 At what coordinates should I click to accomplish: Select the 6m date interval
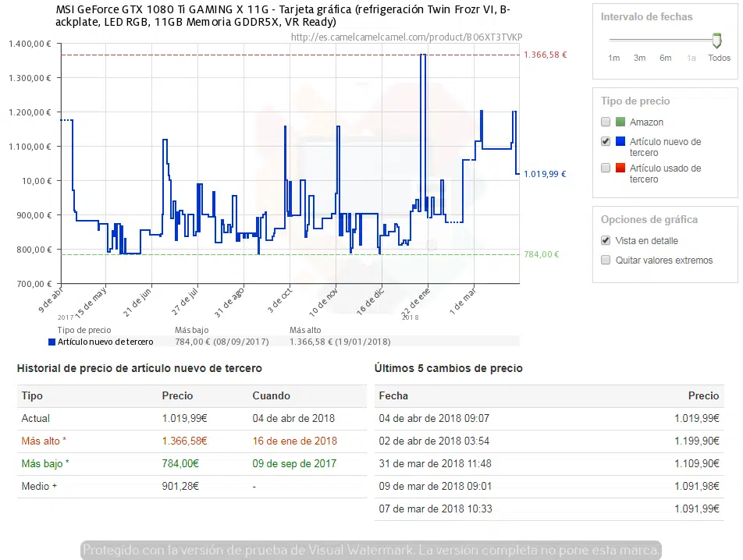pos(665,58)
